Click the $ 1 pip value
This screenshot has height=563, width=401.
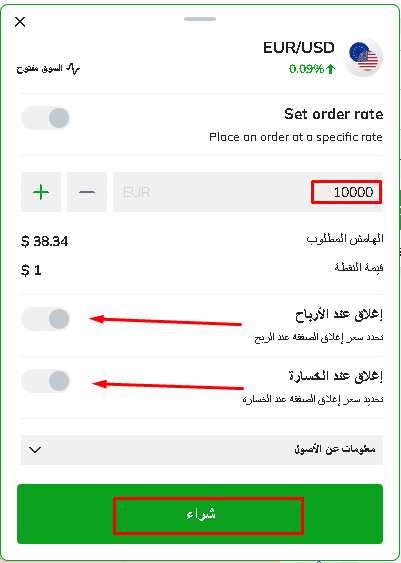pos(31,270)
